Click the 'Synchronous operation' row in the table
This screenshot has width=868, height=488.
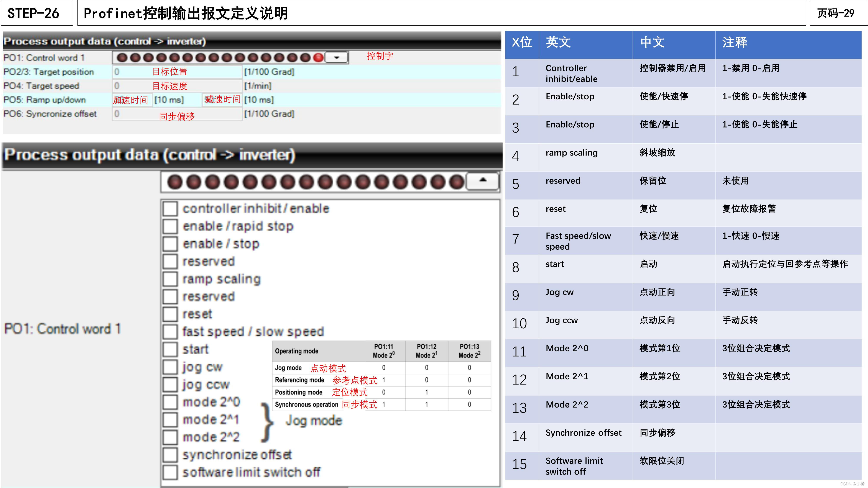click(x=381, y=404)
